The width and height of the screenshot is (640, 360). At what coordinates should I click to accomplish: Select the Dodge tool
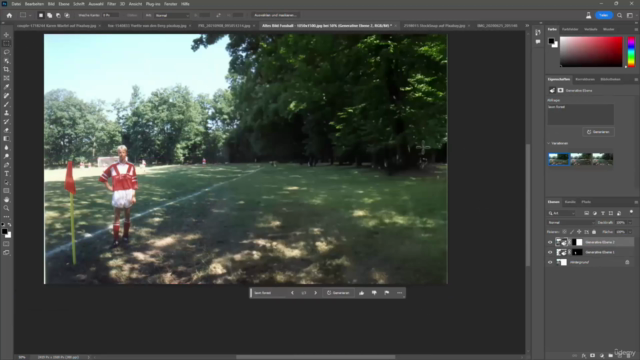pos(6,156)
